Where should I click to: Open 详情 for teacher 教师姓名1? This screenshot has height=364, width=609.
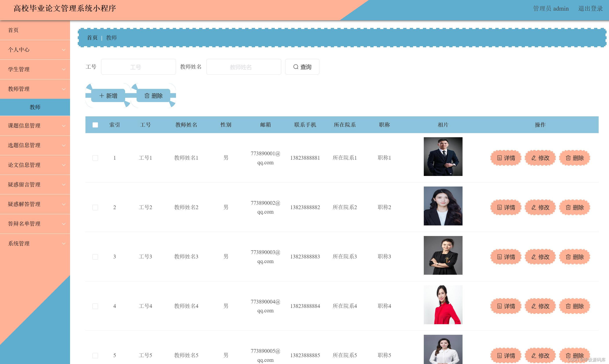[x=506, y=158]
